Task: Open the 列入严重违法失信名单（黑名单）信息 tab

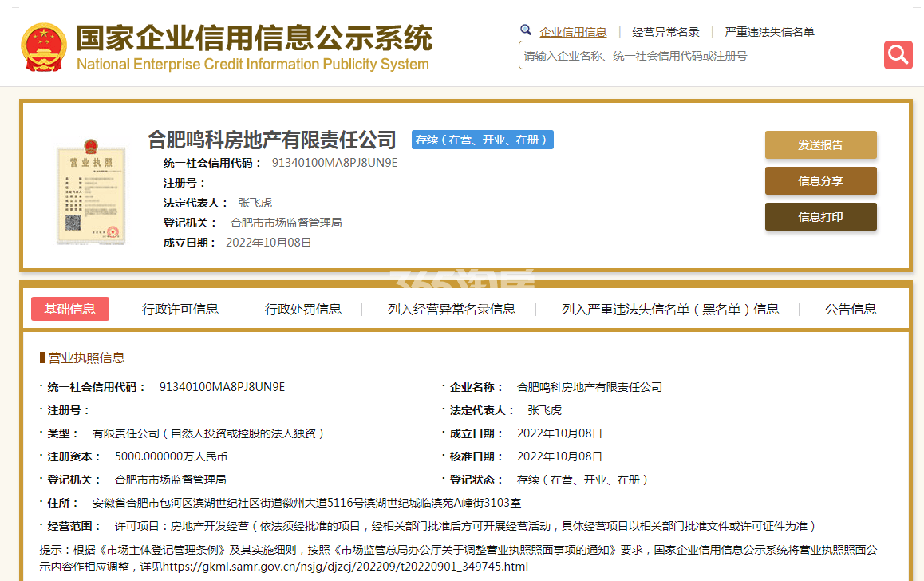Action: pos(670,309)
